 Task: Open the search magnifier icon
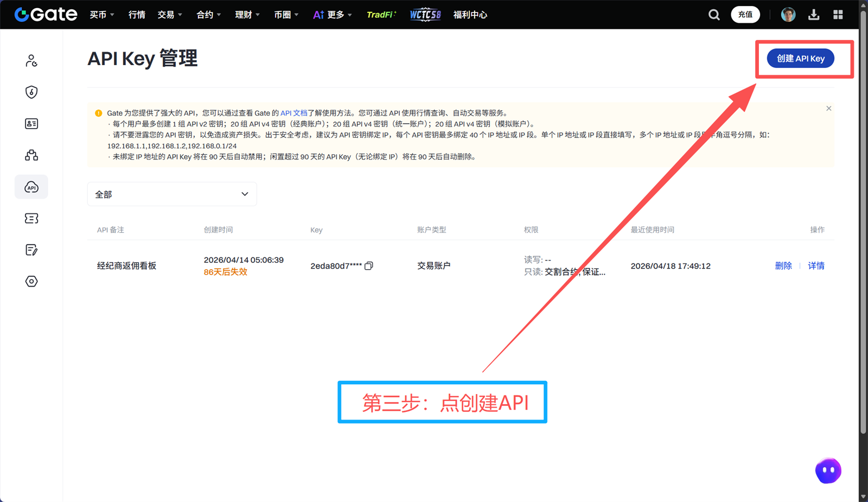714,15
